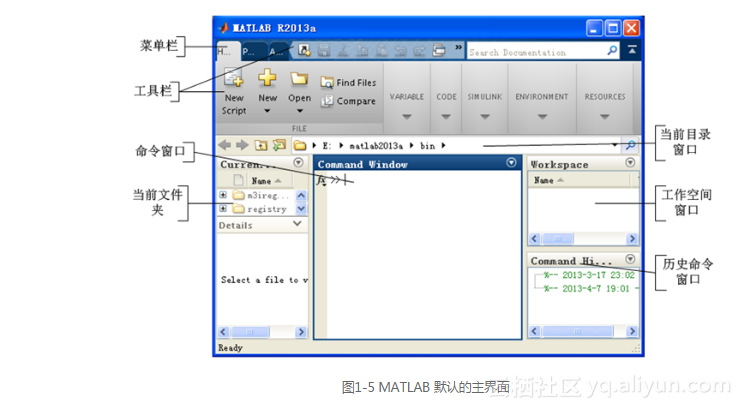Click in the Command Window prompt area
This screenshot has height=409, width=742.
[x=424, y=253]
